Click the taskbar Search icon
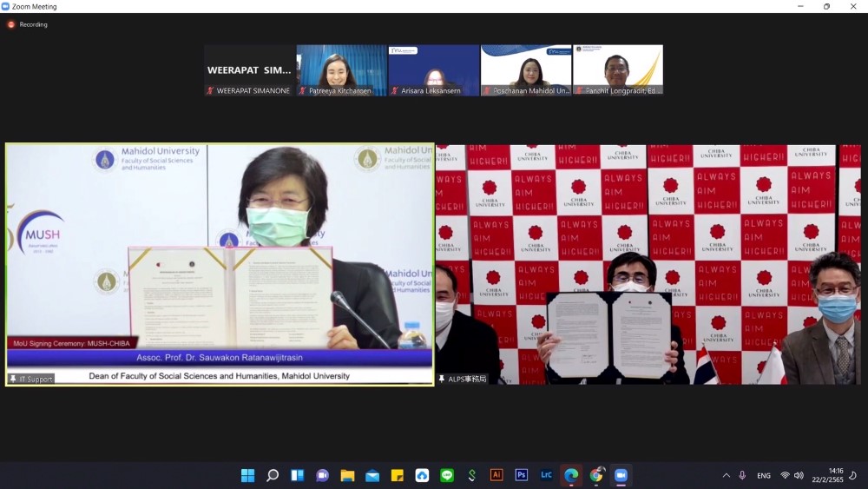 (x=273, y=475)
